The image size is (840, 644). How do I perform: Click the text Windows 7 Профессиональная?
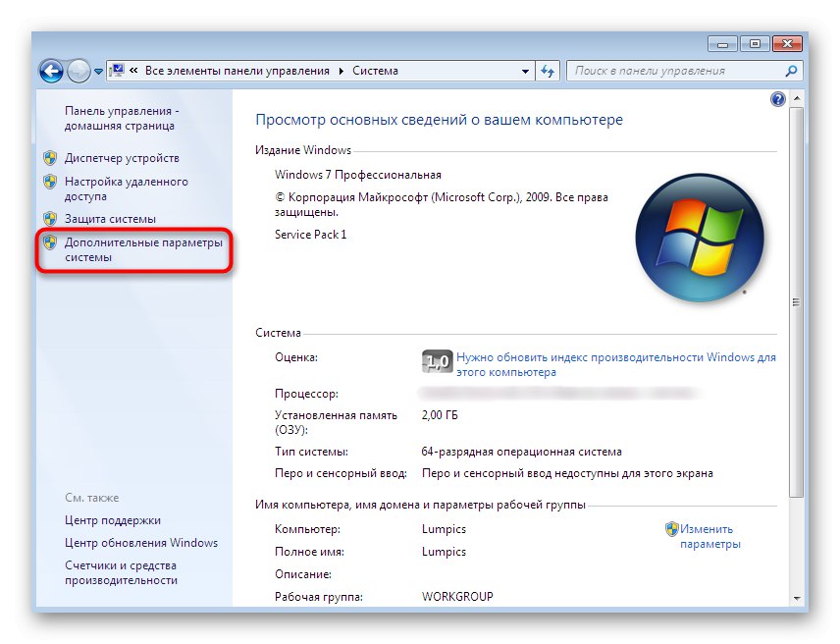click(358, 175)
